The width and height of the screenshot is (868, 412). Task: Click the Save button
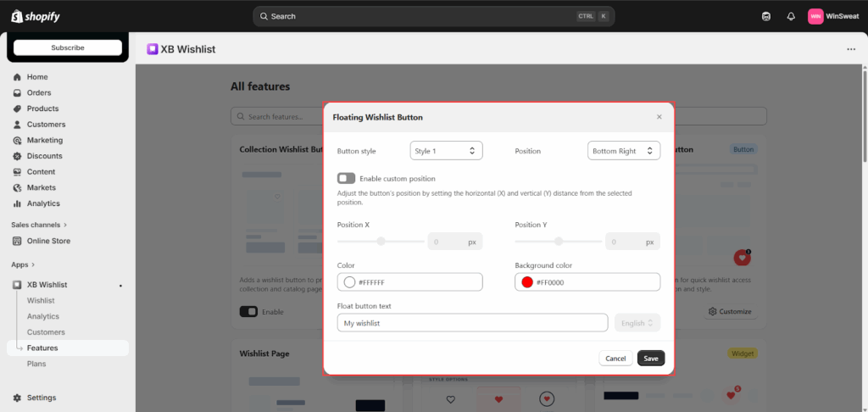651,359
